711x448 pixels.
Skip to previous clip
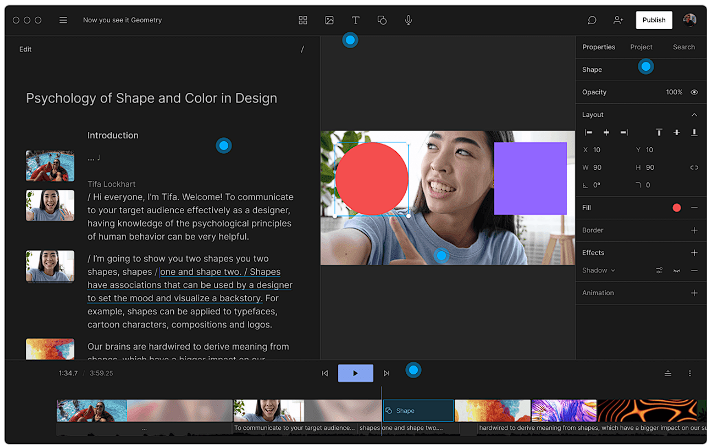pyautogui.click(x=325, y=373)
